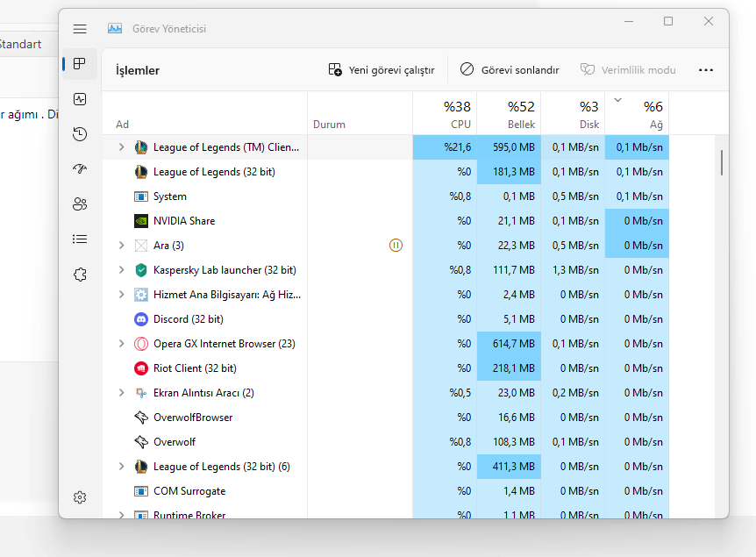This screenshot has height=557, width=756.
Task: Sort processes by Disk column
Action: (573, 114)
